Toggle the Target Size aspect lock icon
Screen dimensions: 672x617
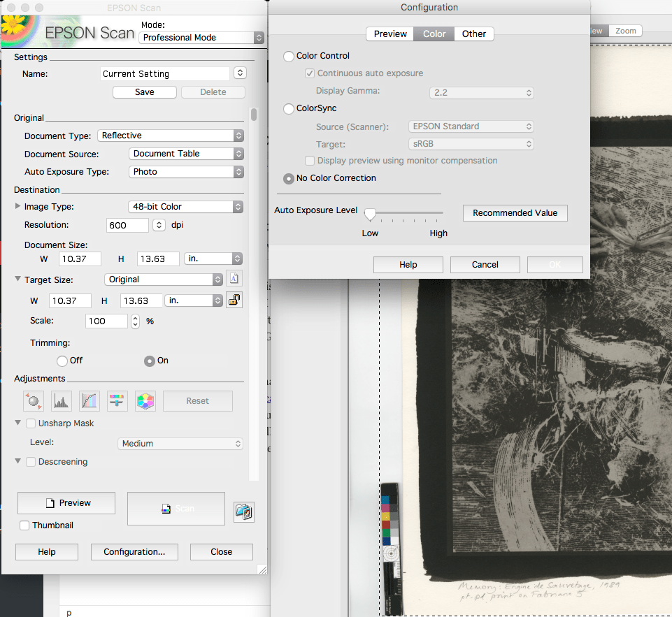click(234, 300)
